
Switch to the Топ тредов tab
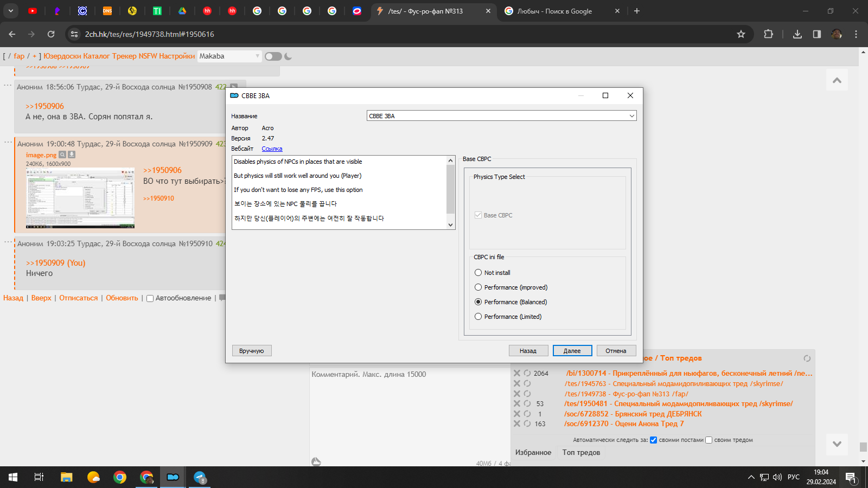coord(581,452)
